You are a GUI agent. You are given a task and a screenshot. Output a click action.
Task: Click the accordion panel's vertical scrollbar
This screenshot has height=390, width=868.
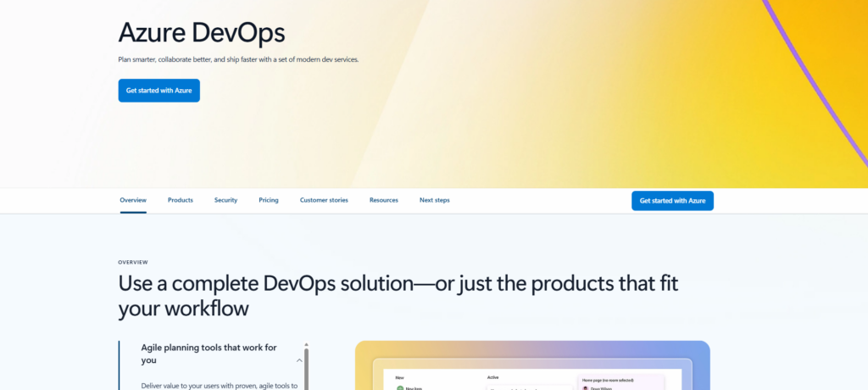click(306, 369)
